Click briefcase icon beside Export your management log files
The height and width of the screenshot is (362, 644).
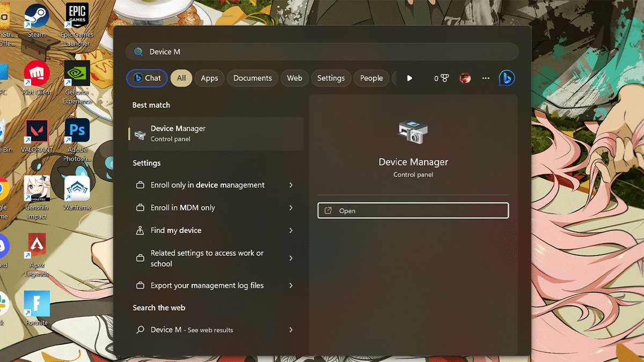[140, 285]
